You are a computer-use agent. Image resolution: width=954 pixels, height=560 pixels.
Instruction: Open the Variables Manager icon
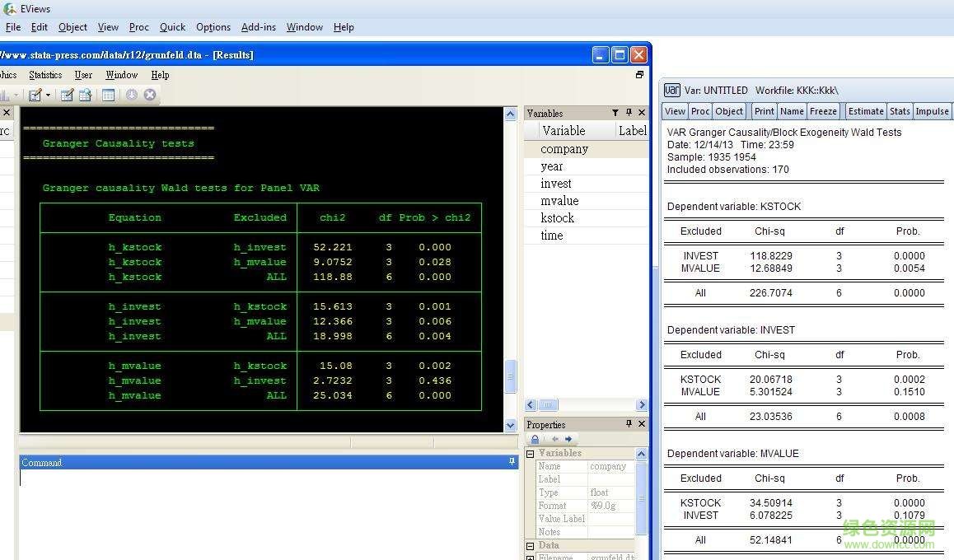coord(108,94)
